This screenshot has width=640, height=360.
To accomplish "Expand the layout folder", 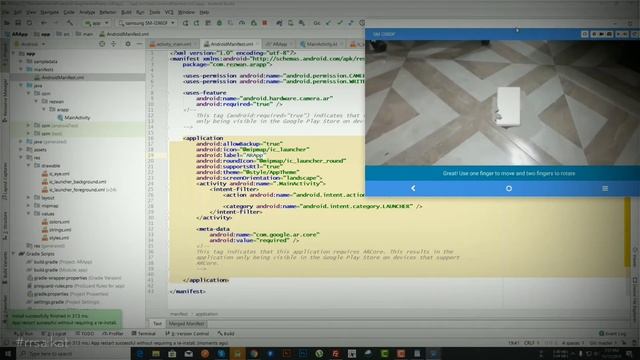I will pyautogui.click(x=29, y=198).
